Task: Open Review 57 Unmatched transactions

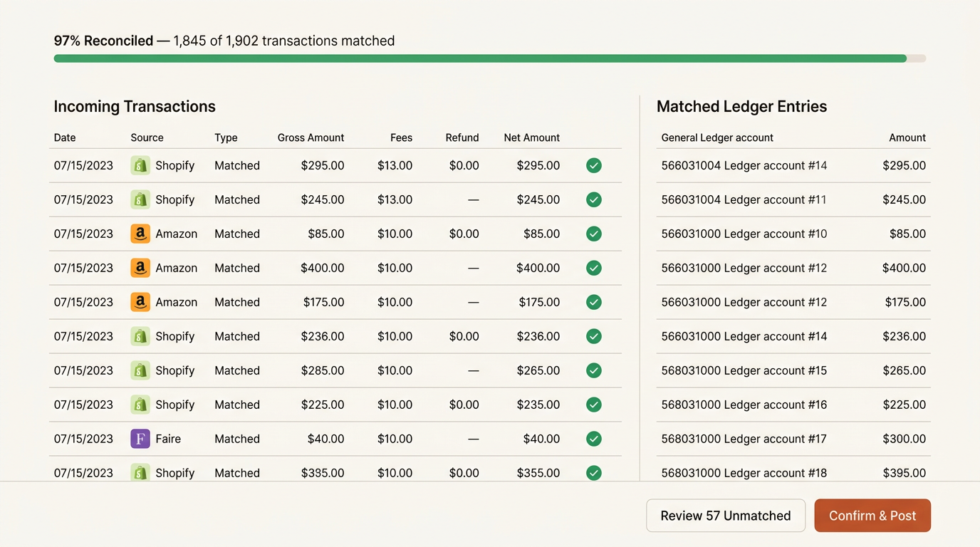Action: pos(725,516)
